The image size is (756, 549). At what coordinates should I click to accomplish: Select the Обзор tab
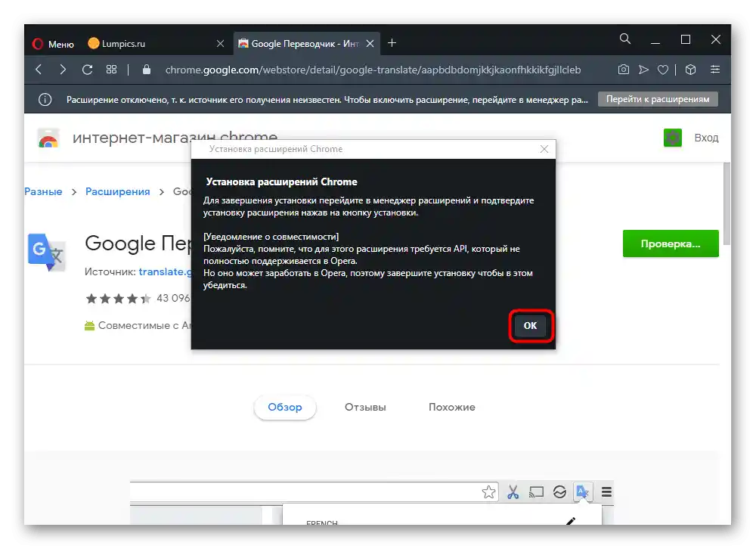[285, 407]
